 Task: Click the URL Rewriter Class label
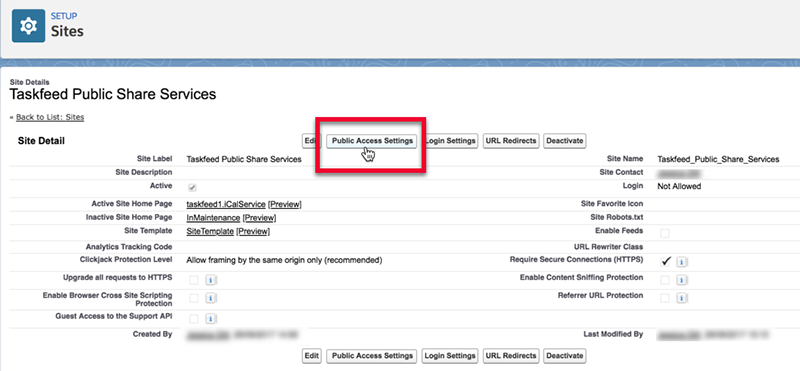coord(609,246)
